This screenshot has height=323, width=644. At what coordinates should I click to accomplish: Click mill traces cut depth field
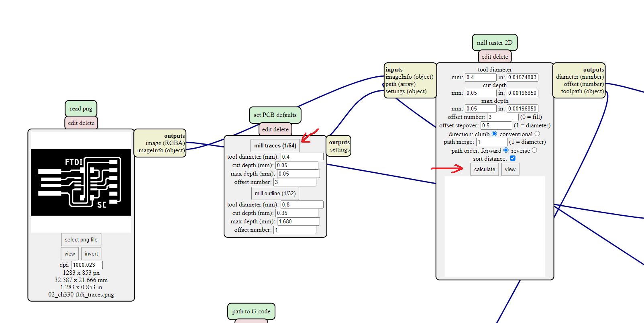coord(297,165)
